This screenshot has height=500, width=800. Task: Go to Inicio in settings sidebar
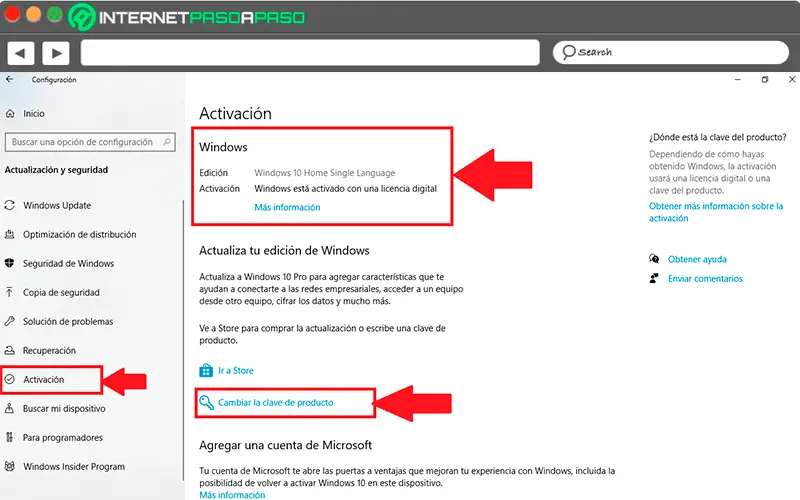[x=34, y=113]
